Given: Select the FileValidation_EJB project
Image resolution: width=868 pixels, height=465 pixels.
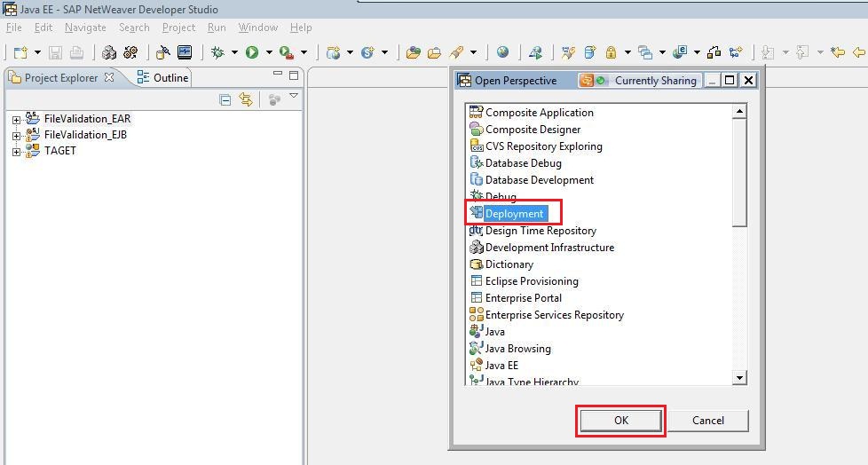Looking at the screenshot, I should (85, 135).
